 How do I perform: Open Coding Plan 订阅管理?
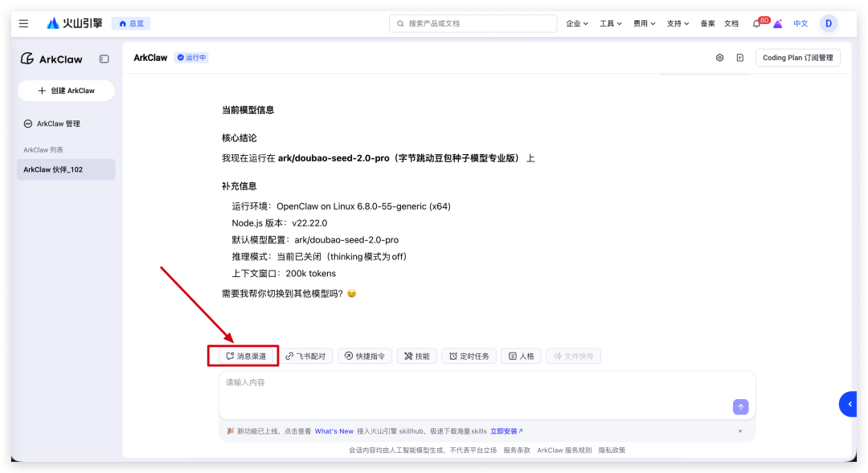(797, 58)
